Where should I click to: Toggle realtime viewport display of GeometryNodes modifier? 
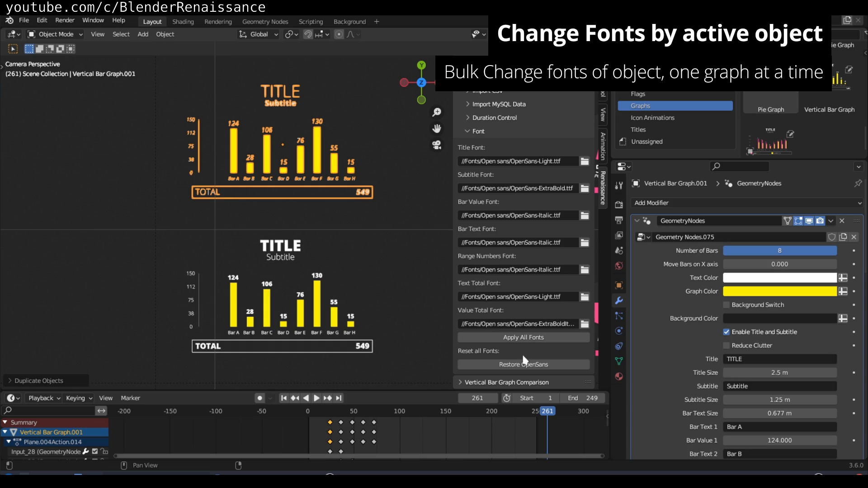(x=809, y=221)
